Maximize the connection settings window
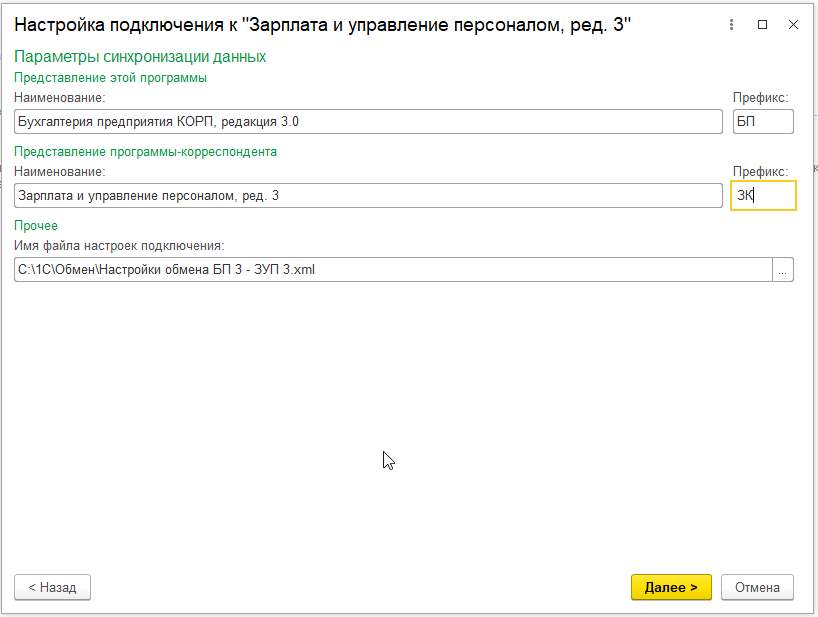Image resolution: width=818 pixels, height=617 pixels. click(762, 25)
